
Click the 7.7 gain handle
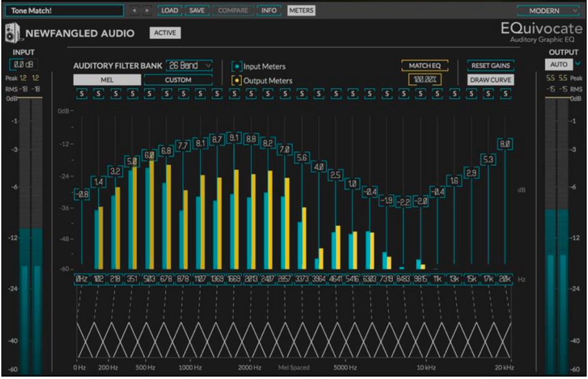pos(183,145)
